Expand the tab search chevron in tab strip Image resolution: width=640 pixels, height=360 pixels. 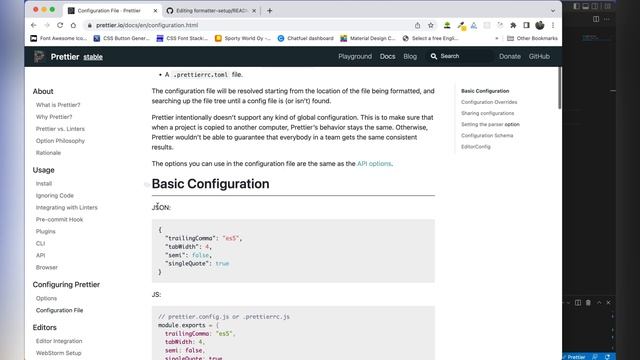(x=553, y=11)
